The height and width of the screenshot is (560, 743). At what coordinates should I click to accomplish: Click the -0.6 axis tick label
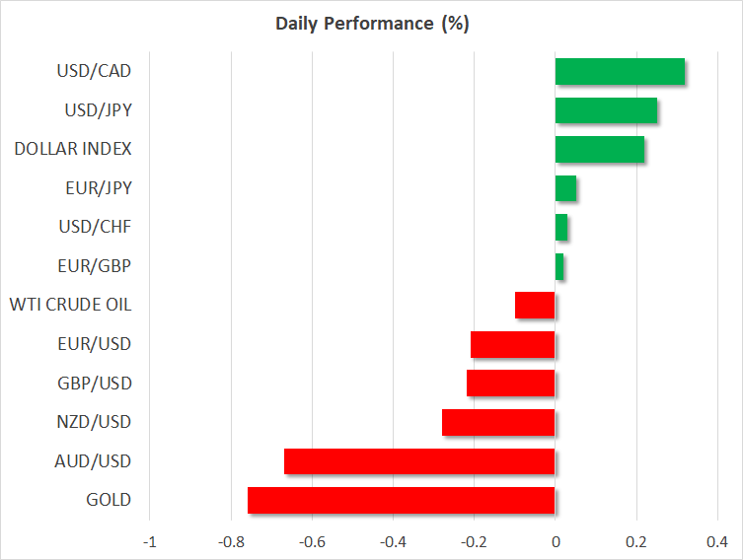coord(312,541)
